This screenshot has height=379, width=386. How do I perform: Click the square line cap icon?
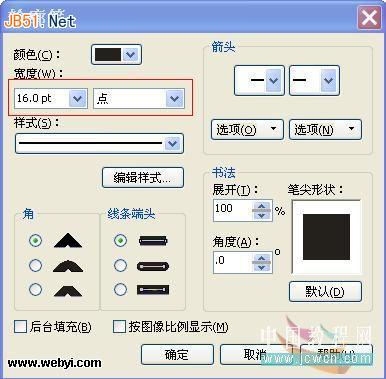coord(153,241)
